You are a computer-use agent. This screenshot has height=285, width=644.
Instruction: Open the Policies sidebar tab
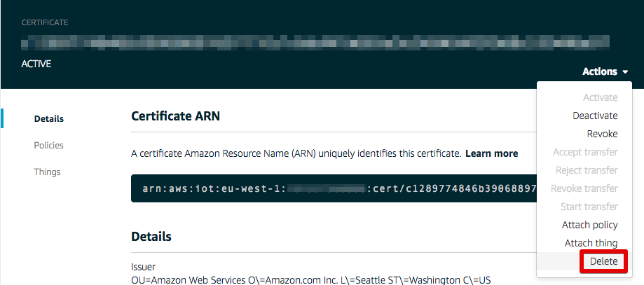49,146
